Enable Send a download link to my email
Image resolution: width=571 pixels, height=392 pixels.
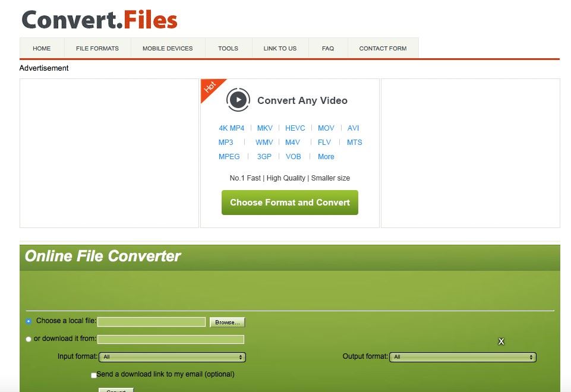point(94,375)
